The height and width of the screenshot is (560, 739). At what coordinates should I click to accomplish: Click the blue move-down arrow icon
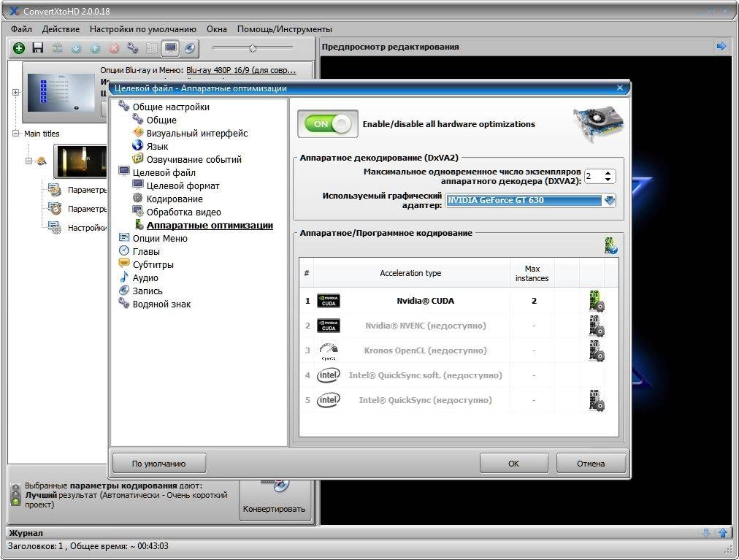coord(76,48)
